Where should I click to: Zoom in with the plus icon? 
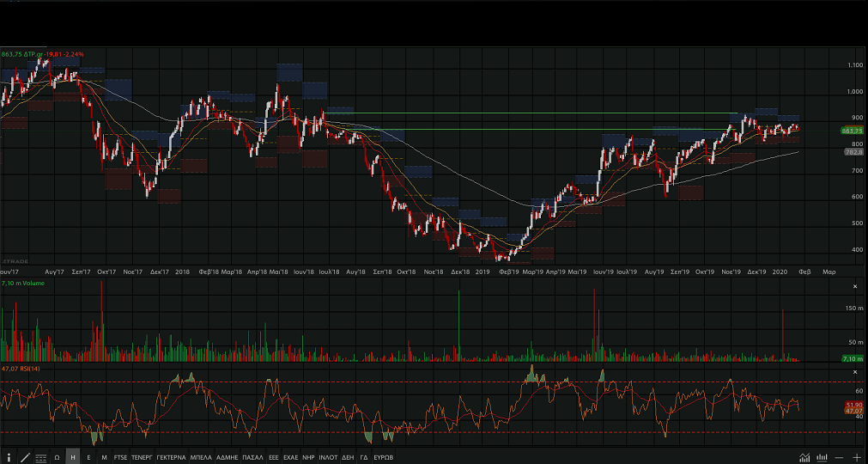tap(856, 457)
